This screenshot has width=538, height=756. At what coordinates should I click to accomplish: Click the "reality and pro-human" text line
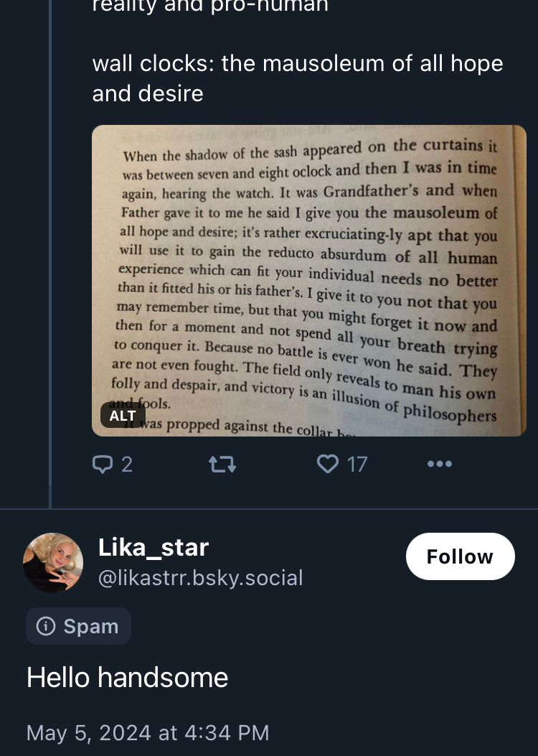click(209, 6)
